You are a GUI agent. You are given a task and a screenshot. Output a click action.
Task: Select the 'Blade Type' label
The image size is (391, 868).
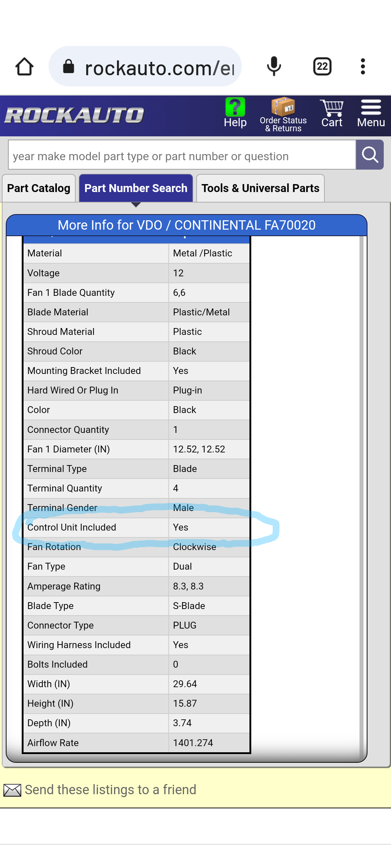tap(50, 606)
